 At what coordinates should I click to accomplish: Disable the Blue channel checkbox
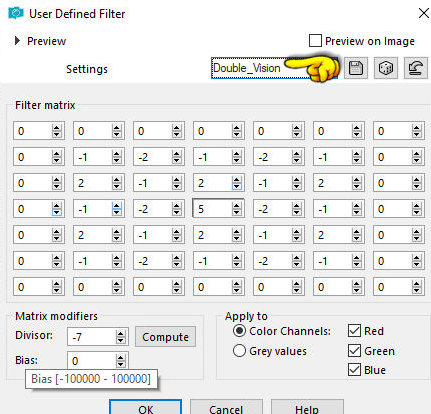pyautogui.click(x=354, y=370)
